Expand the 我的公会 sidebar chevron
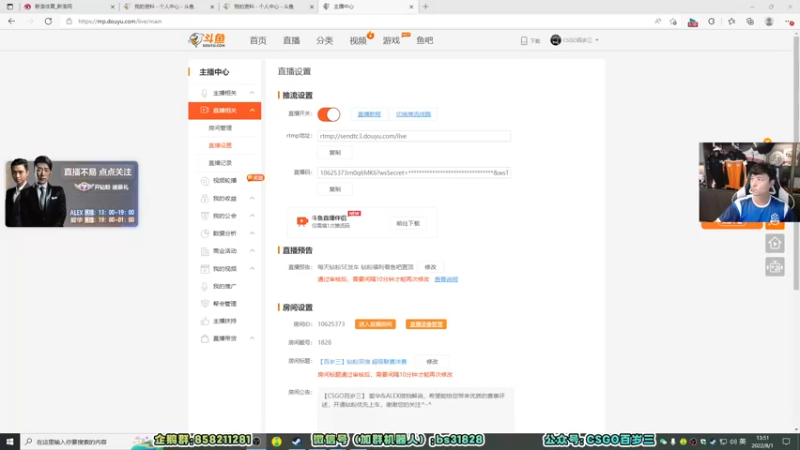800x450 pixels. tap(252, 216)
